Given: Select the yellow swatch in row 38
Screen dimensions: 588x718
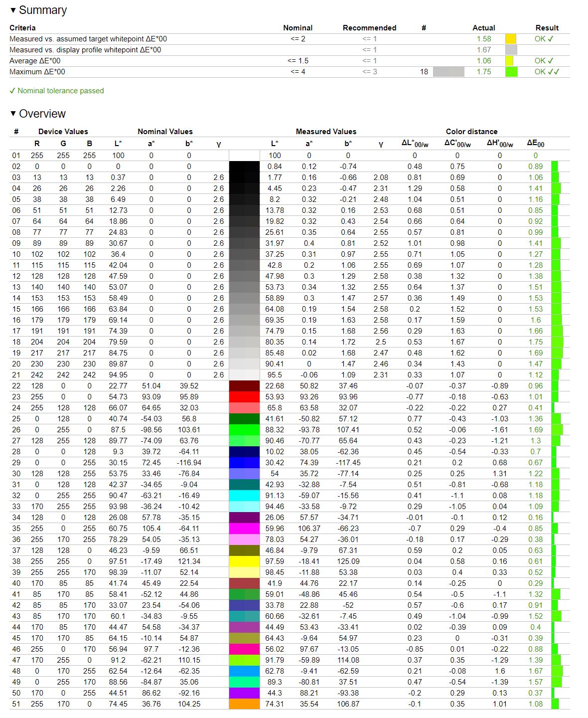Looking at the screenshot, I should point(244,561).
